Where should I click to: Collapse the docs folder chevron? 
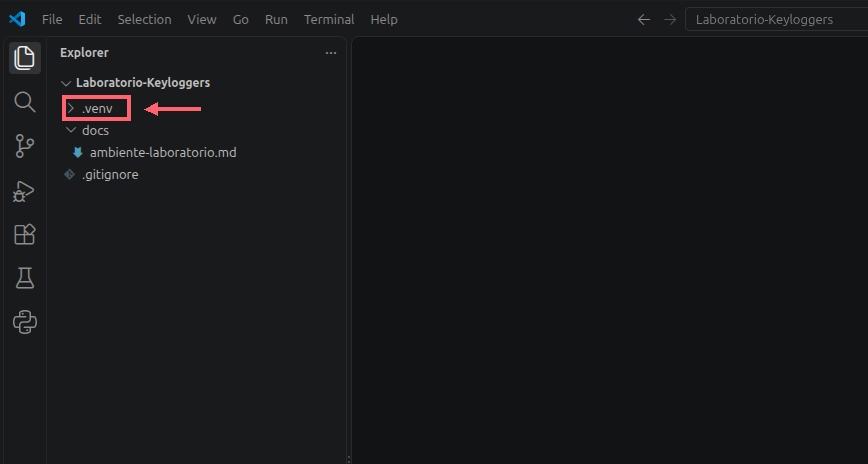click(x=71, y=130)
